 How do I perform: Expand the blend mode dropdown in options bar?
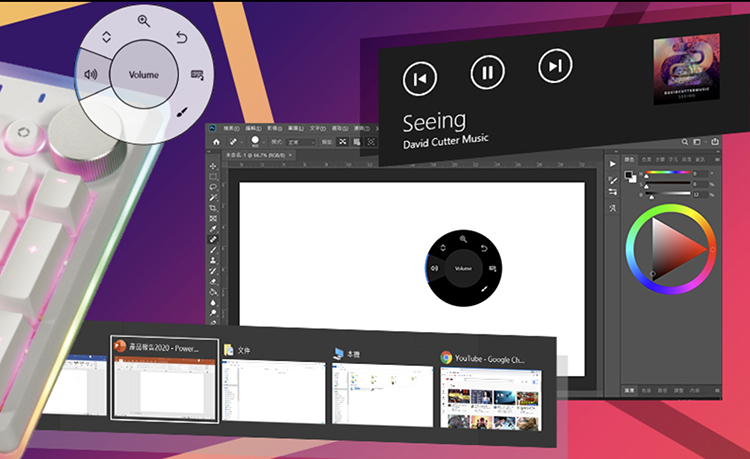pyautogui.click(x=300, y=142)
